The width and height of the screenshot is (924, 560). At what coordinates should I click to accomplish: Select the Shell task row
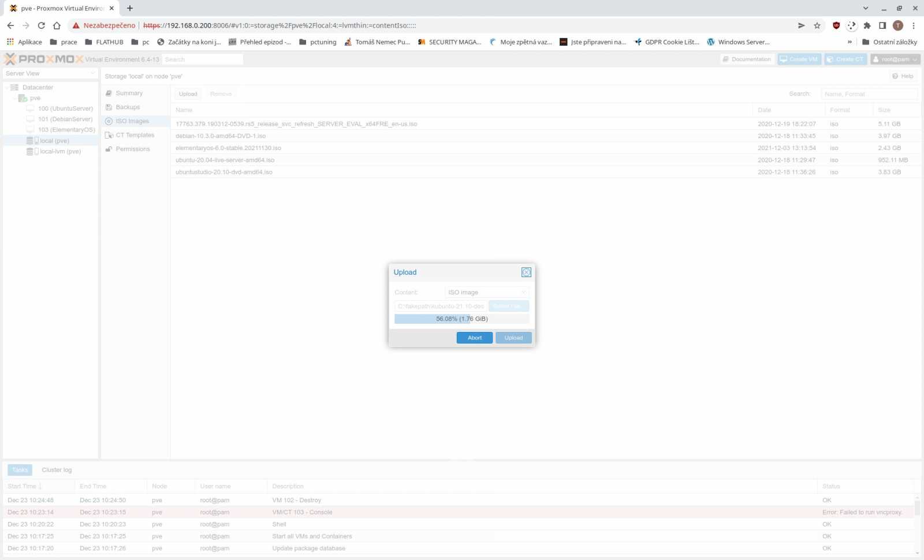(459, 524)
